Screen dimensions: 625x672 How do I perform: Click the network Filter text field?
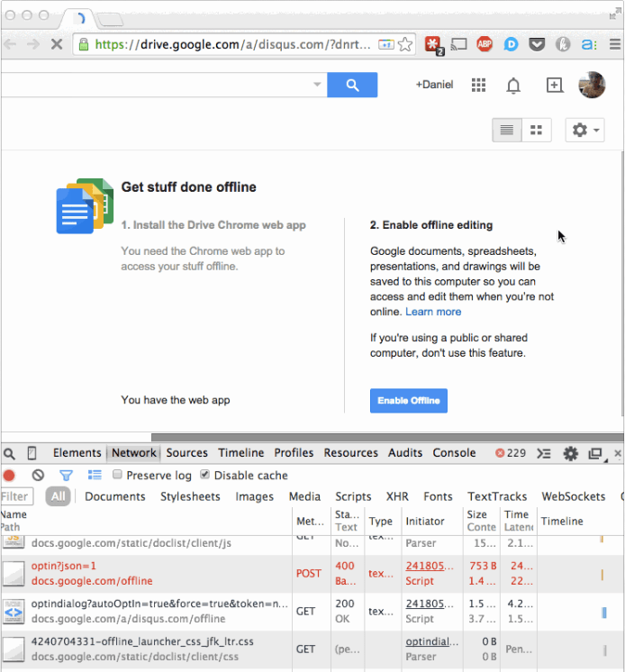[17, 496]
